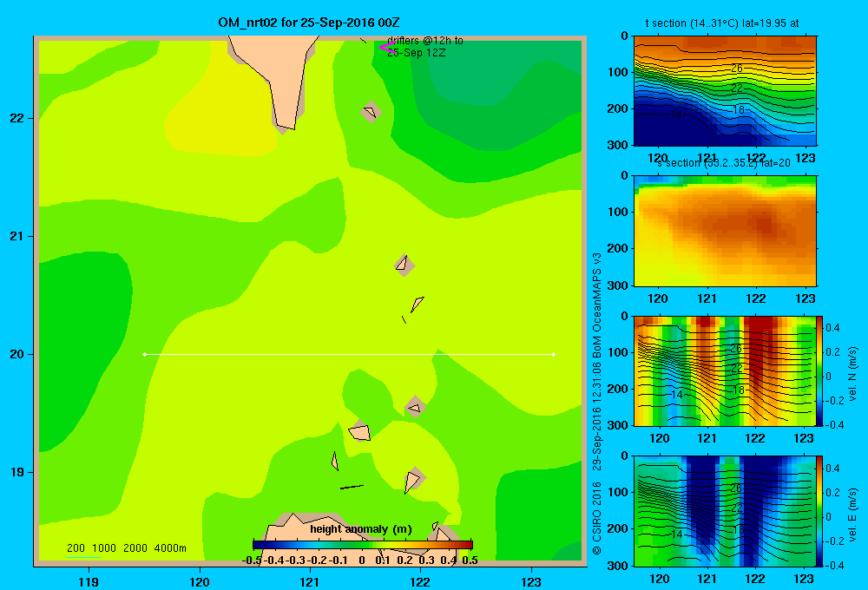Click the vel. E color scale bar
The width and height of the screenshot is (868, 590).
point(820,511)
